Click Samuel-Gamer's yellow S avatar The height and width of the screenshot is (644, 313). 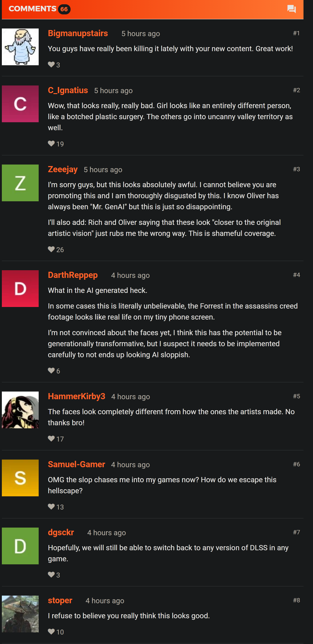pos(20,478)
